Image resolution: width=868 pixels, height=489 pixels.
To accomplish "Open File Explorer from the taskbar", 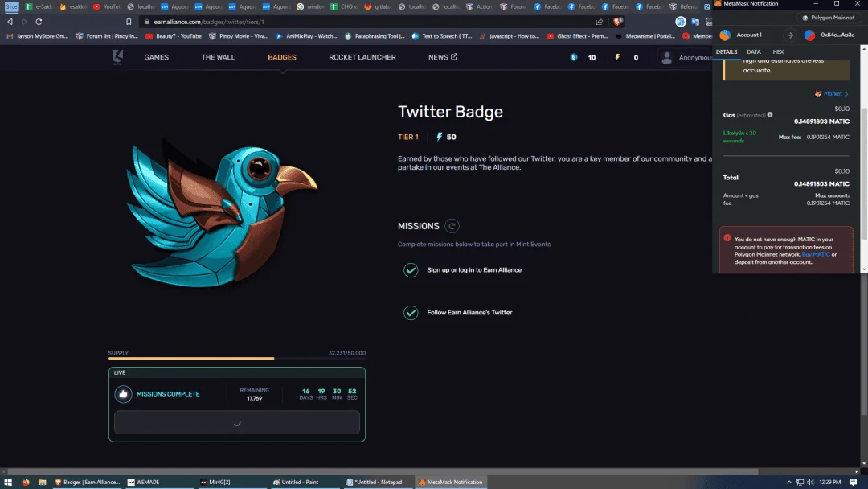I will 42,482.
